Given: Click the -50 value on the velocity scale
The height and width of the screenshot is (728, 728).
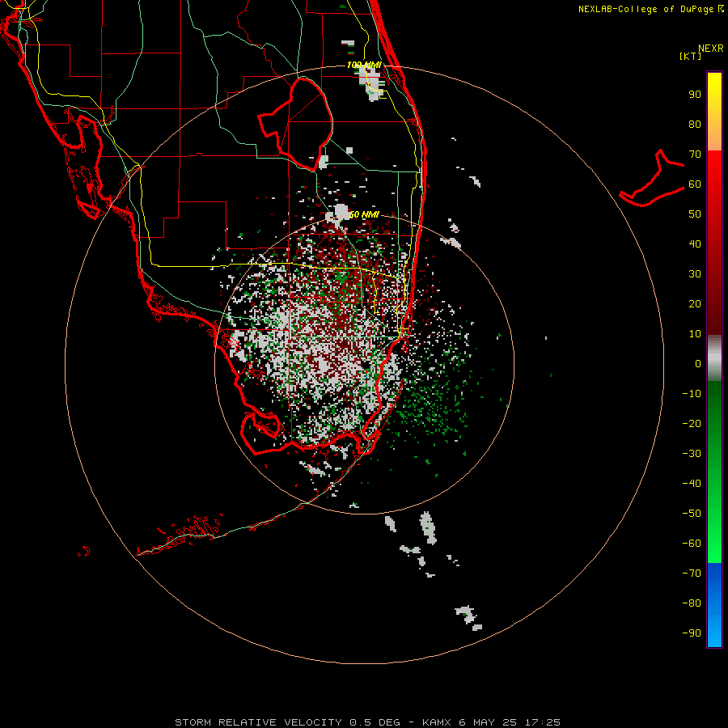Looking at the screenshot, I should click(x=692, y=514).
